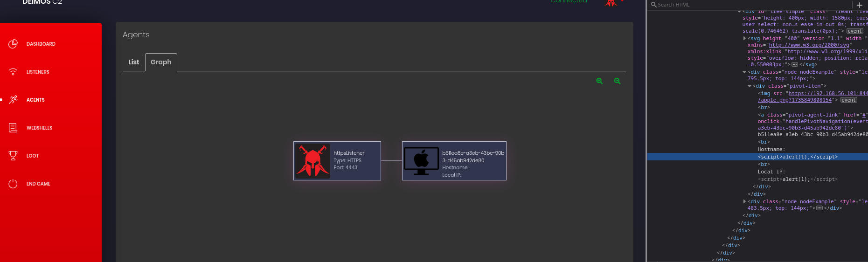Zoom in on the agents graph

pyautogui.click(x=599, y=81)
